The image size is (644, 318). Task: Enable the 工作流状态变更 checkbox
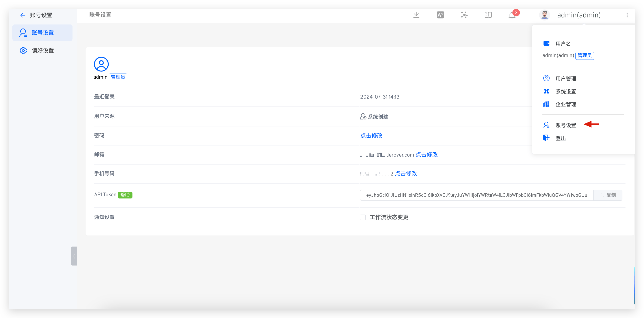coord(363,217)
